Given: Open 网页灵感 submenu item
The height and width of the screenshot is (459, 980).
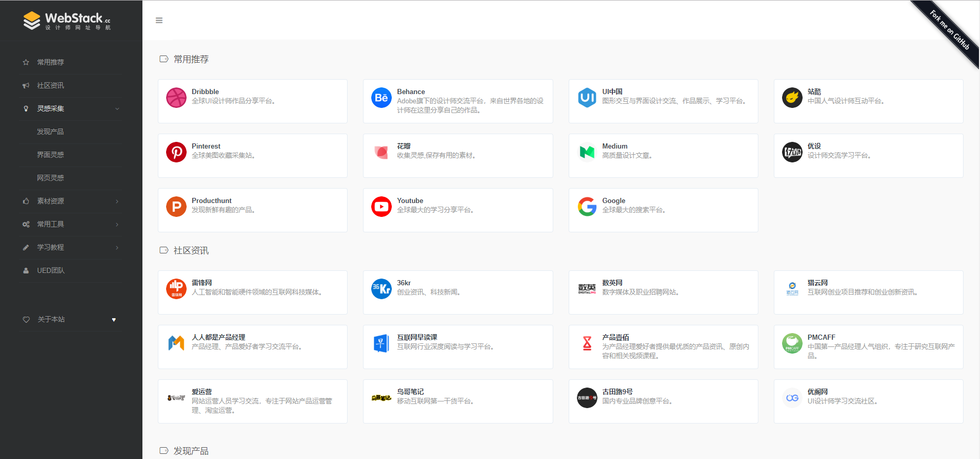Looking at the screenshot, I should tap(50, 178).
